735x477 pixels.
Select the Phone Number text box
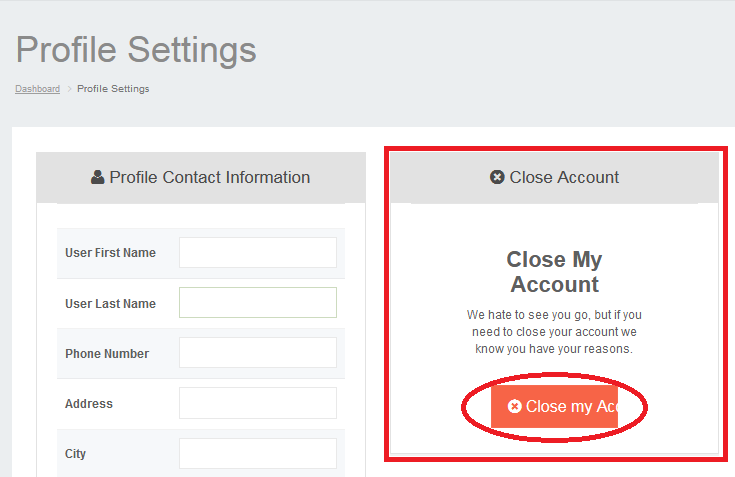(x=258, y=353)
